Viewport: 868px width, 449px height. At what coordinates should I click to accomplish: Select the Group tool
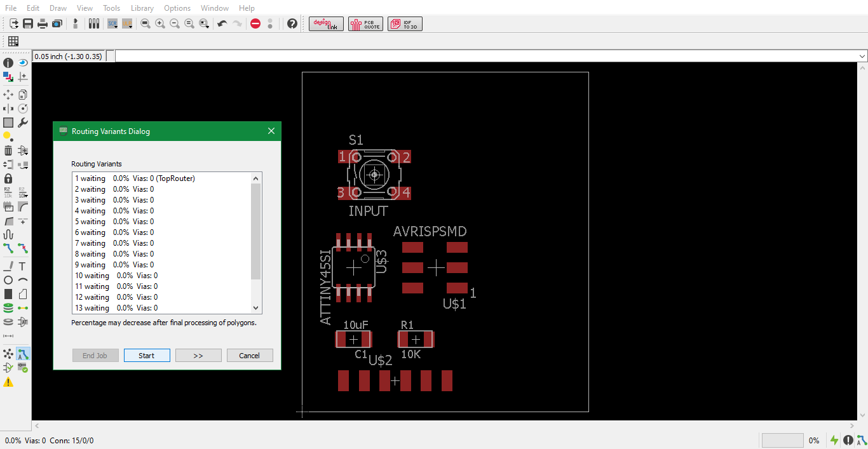coord(8,123)
